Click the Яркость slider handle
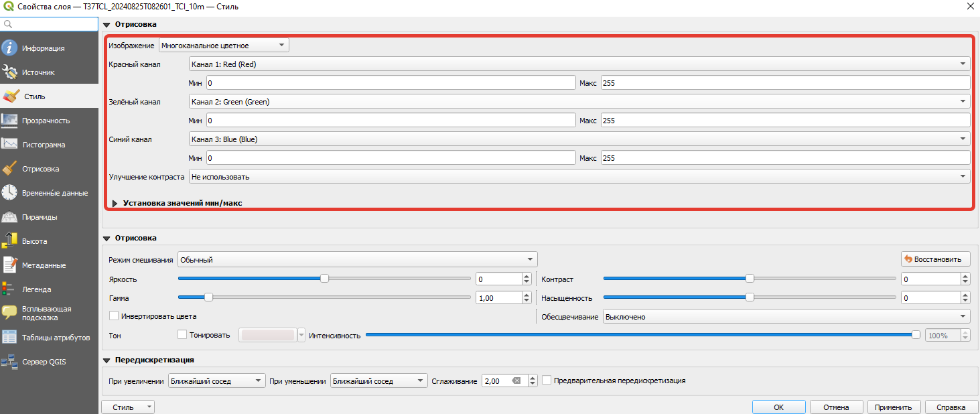 324,278
